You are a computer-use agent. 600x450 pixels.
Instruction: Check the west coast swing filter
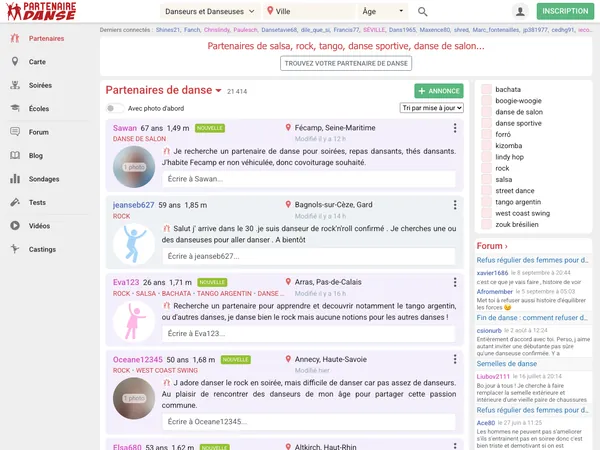[486, 213]
